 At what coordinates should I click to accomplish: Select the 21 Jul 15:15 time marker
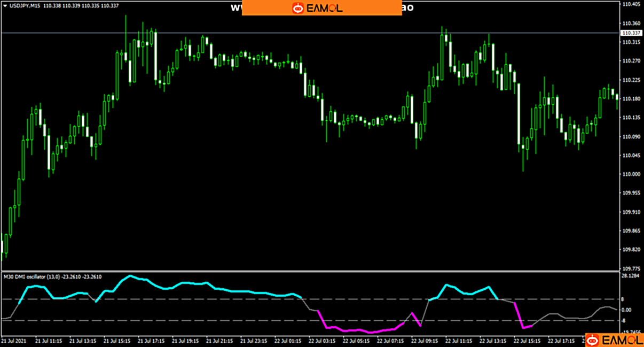pyautogui.click(x=117, y=340)
